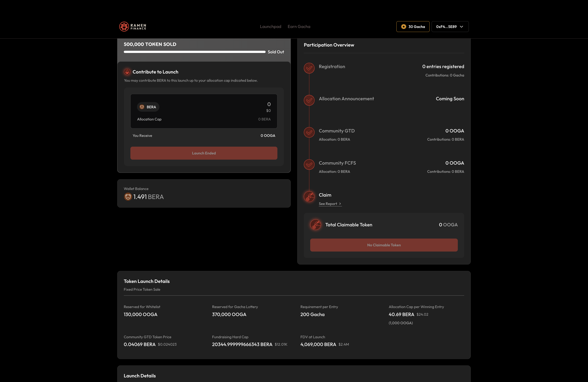The height and width of the screenshot is (382, 588).
Task: Click the 200 Gacha requirement value
Action: (x=312, y=314)
